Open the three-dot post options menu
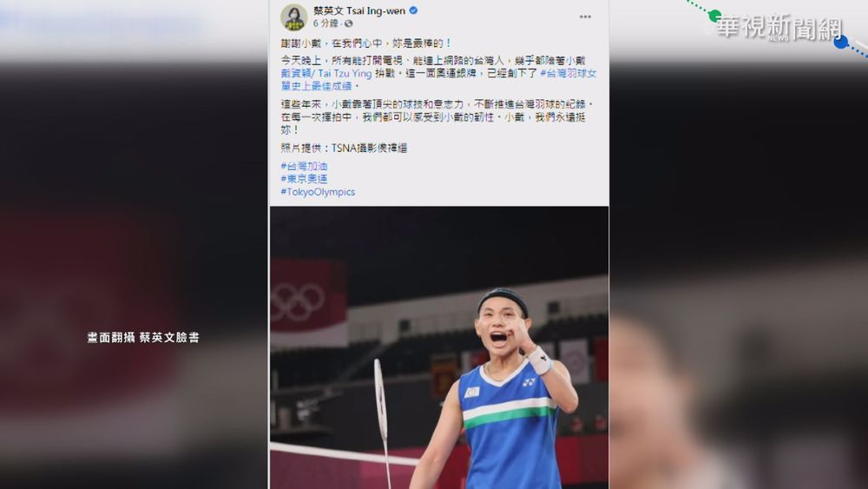Viewport: 868px width, 489px height. pyautogui.click(x=585, y=17)
